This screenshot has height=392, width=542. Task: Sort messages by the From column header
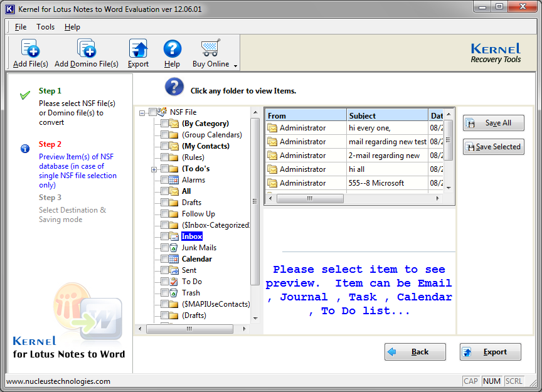[x=306, y=115]
